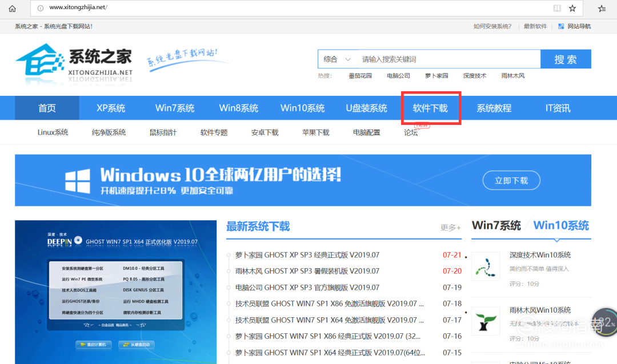Open 最新软件 top link
Screen dimensions: 617x364
(x=535, y=26)
